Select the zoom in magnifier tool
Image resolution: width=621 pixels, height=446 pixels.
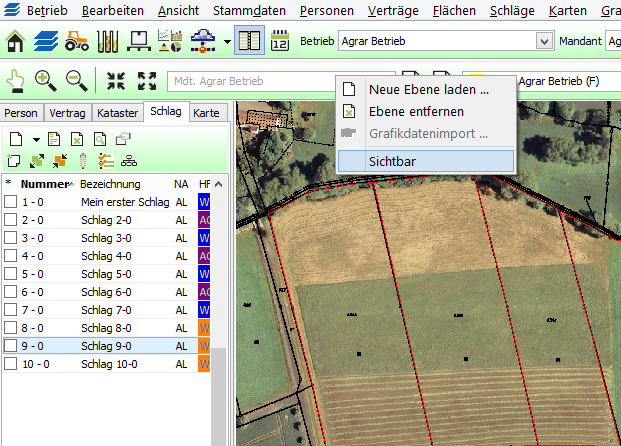[46, 81]
